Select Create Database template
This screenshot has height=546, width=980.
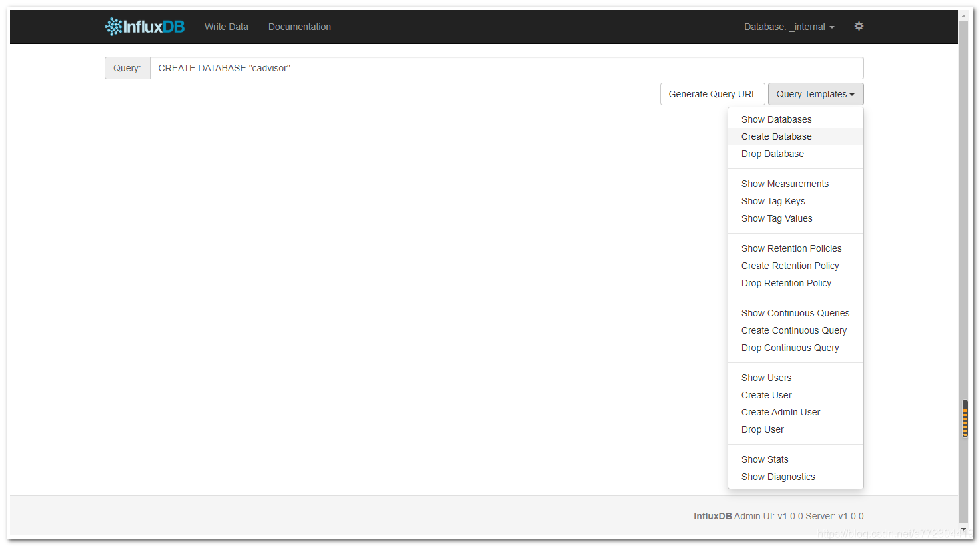point(795,136)
